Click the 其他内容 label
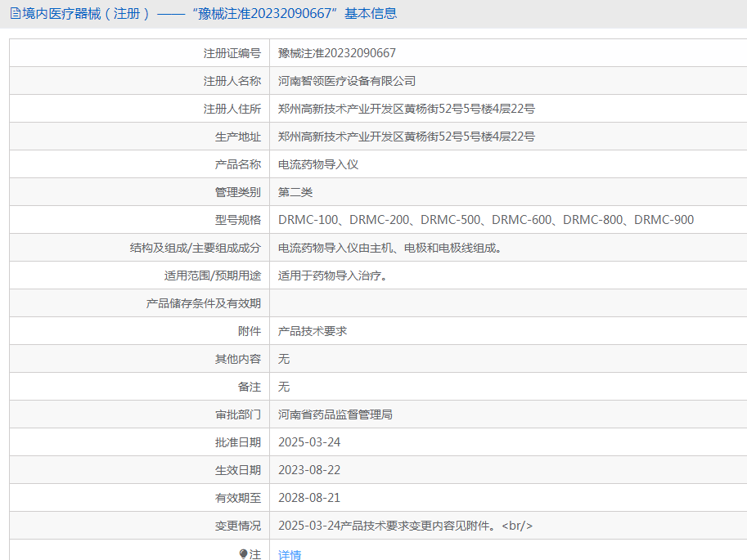Viewport: 747px width, 560px height. [238, 359]
